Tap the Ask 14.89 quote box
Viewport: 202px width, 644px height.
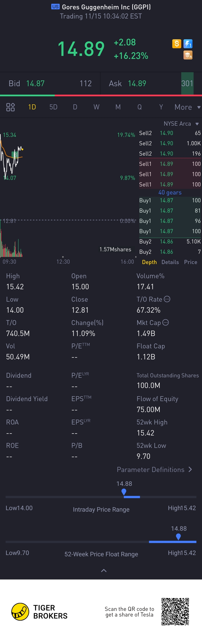click(151, 84)
